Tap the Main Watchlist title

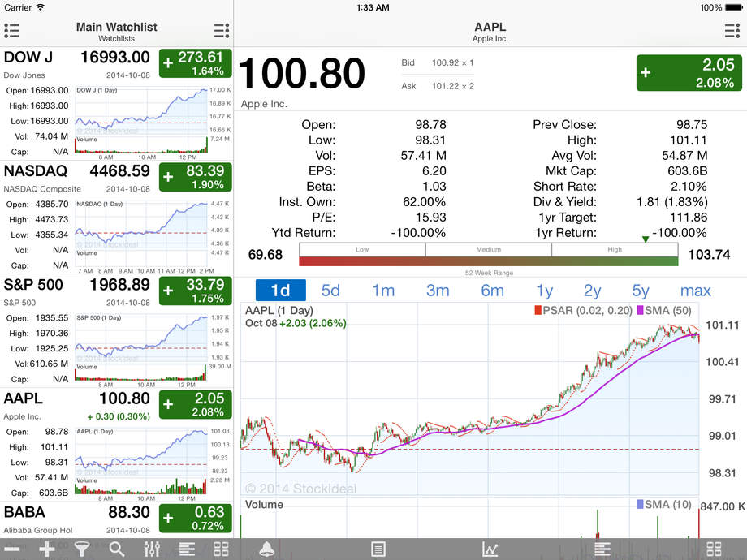tap(117, 27)
